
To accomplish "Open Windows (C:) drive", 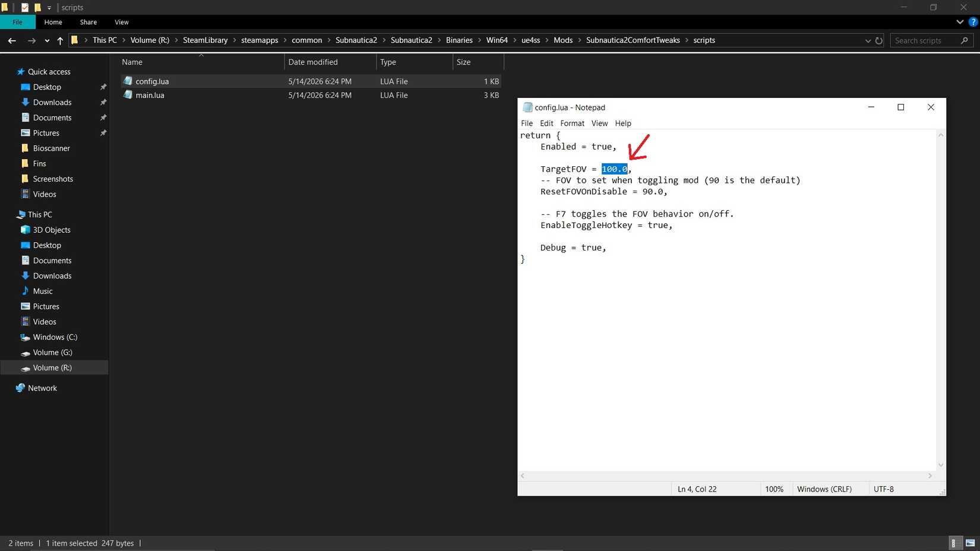I will [x=55, y=337].
